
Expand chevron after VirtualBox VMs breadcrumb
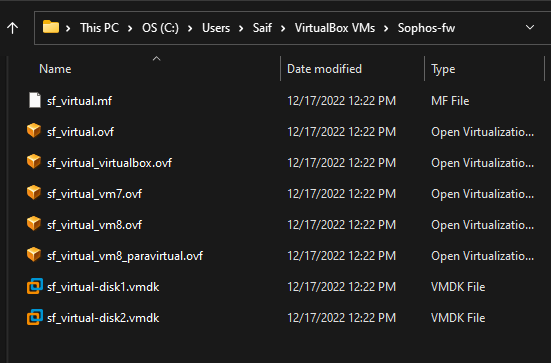[386, 28]
